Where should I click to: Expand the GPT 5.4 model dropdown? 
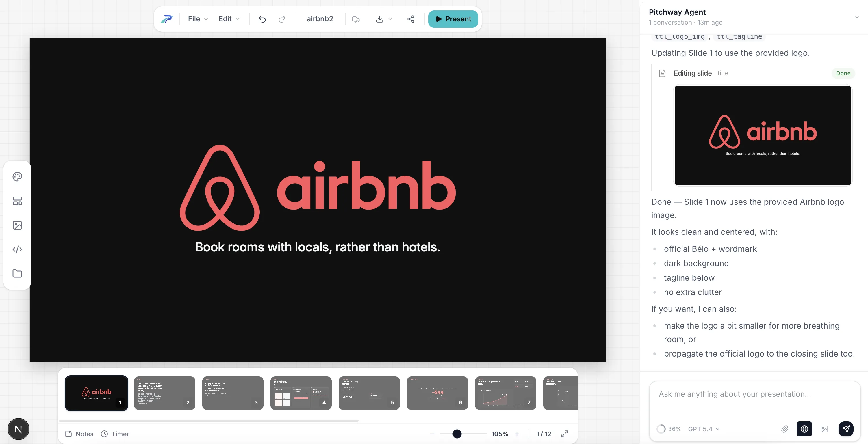pyautogui.click(x=704, y=429)
